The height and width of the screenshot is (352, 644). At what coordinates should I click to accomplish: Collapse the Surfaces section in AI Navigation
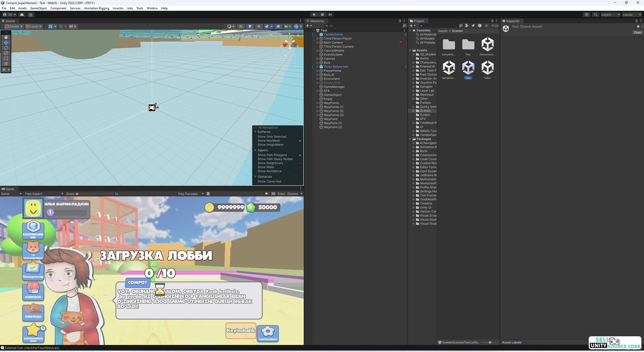(255, 132)
